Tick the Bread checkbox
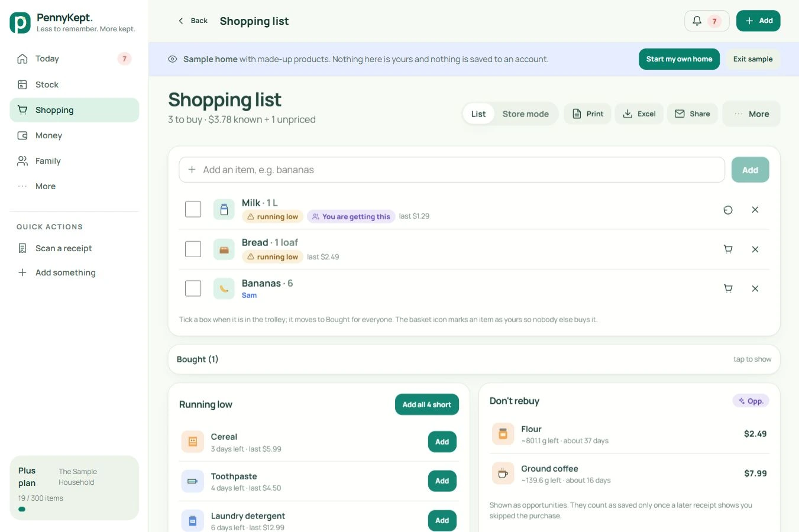 pyautogui.click(x=193, y=249)
